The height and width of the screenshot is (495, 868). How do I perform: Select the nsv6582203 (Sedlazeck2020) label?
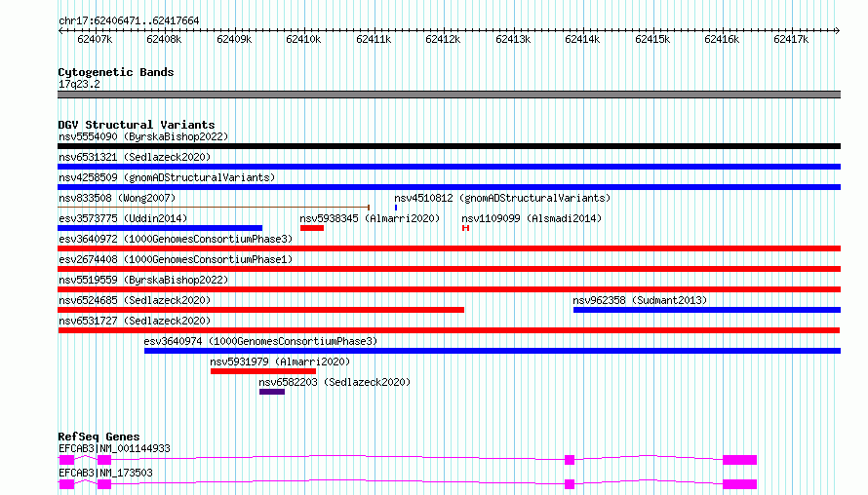click(x=335, y=382)
